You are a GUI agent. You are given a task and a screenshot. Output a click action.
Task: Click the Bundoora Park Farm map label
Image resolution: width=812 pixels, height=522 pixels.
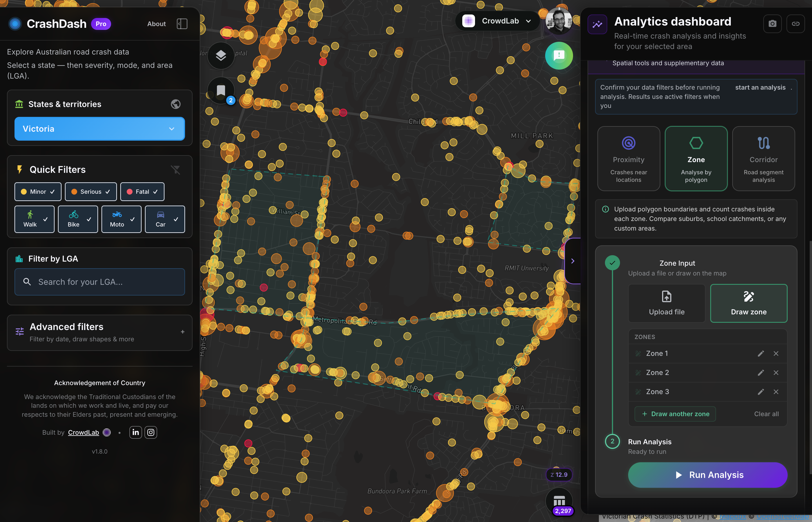point(397,491)
